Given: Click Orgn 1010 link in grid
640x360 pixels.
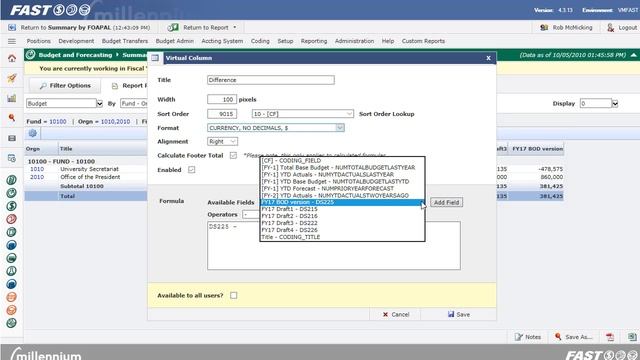Looking at the screenshot, I should (x=37, y=169).
